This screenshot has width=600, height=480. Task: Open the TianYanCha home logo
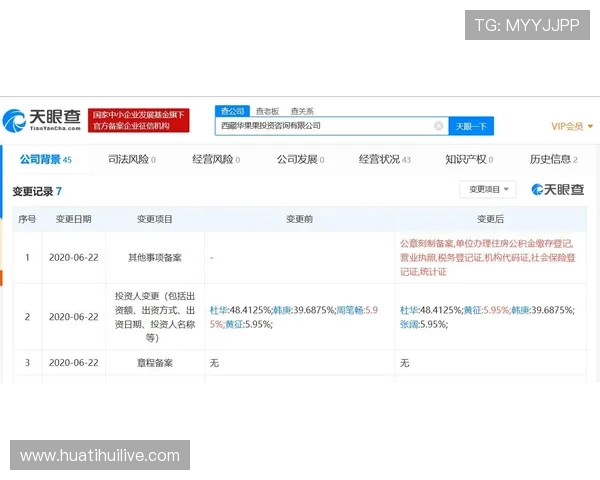click(x=42, y=120)
